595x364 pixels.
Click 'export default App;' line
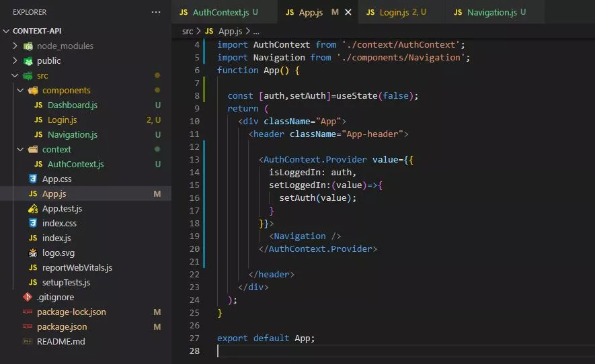coord(266,338)
